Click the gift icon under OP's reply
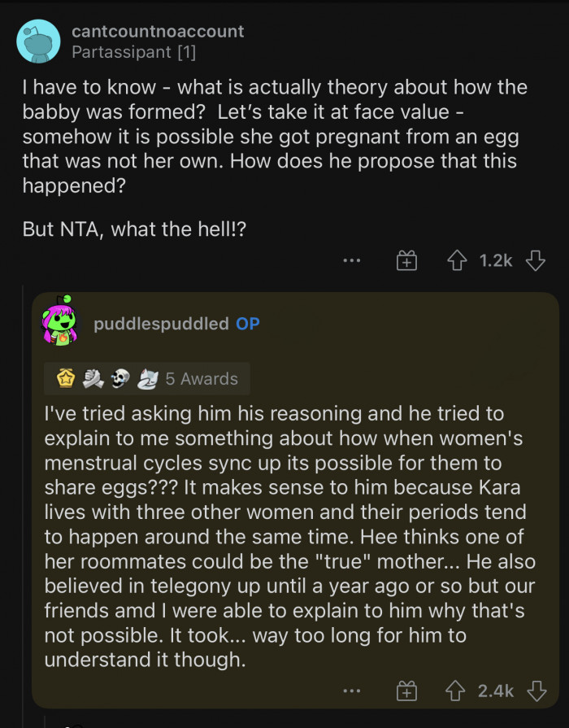 405,690
